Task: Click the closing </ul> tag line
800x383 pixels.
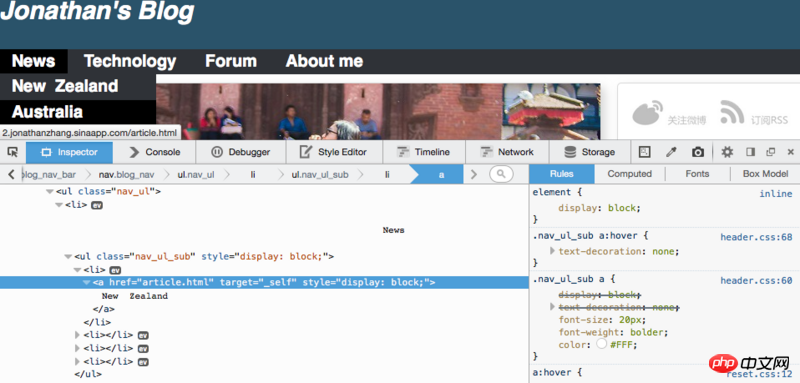Action: pos(88,374)
